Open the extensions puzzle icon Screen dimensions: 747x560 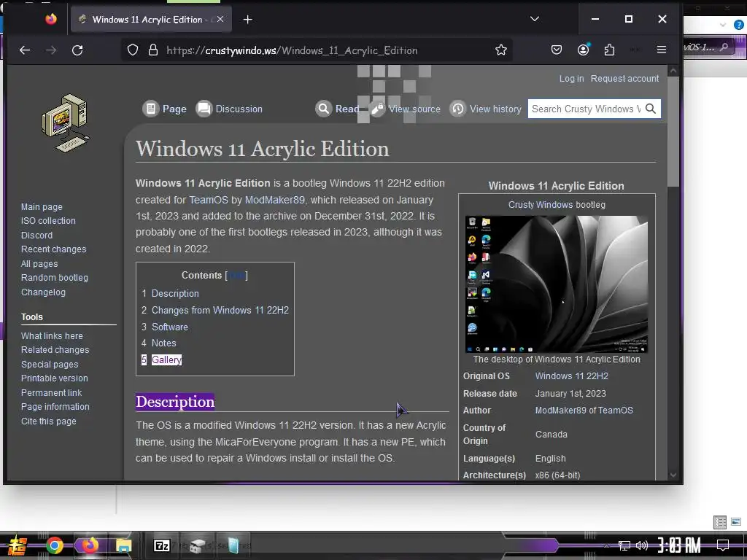click(x=609, y=50)
